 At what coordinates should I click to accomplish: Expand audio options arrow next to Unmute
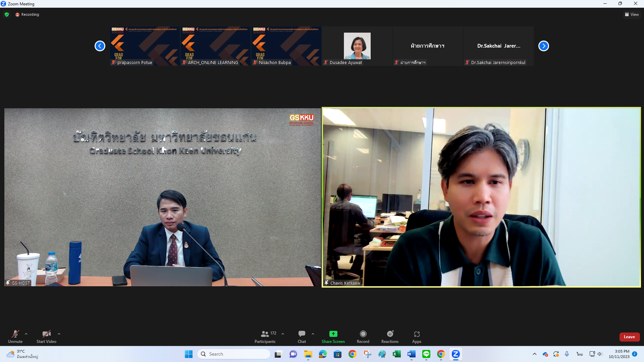26,334
